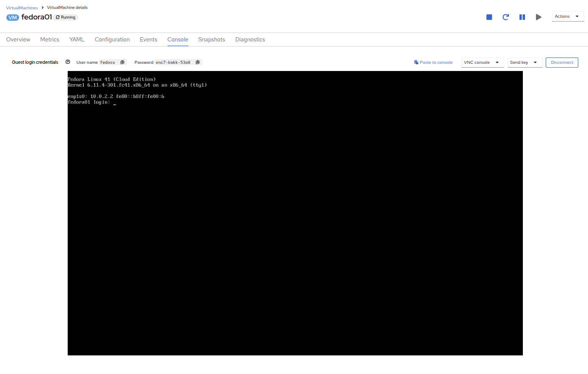This screenshot has width=588, height=374.
Task: Stop the fedora01 virtual machine
Action: click(x=489, y=17)
